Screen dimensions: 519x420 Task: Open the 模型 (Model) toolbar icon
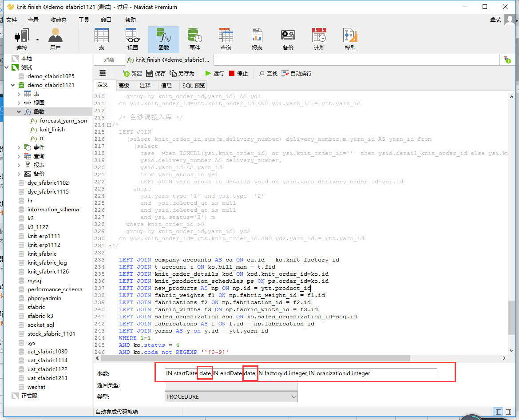tap(350, 39)
